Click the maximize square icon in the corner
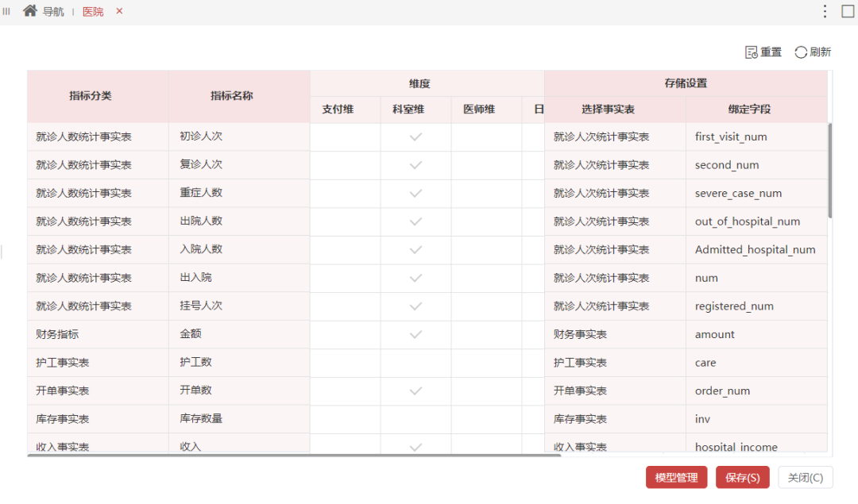858x504 pixels. pos(848,10)
